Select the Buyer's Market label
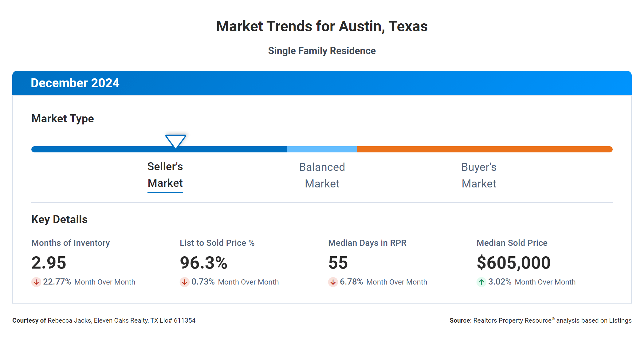The width and height of the screenshot is (644, 338). pos(479,175)
